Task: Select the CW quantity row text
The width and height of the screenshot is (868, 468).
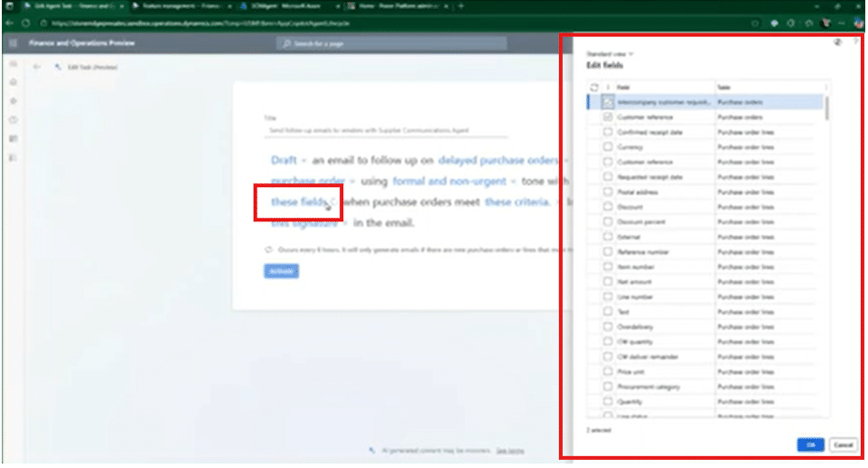Action: 635,342
